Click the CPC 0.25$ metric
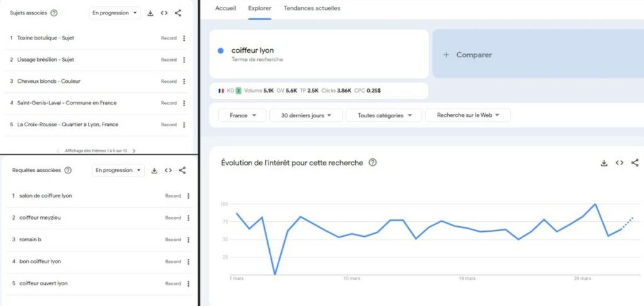 click(367, 90)
